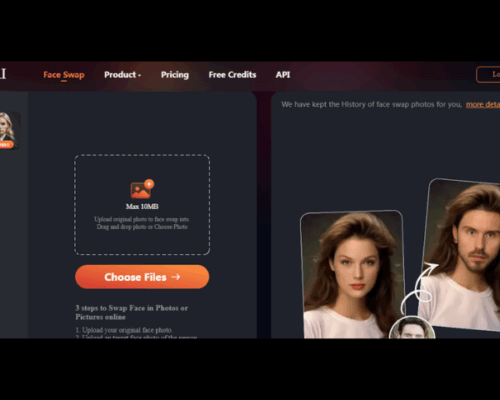
Task: Click the 'Max 10MB' label
Action: [x=142, y=206]
